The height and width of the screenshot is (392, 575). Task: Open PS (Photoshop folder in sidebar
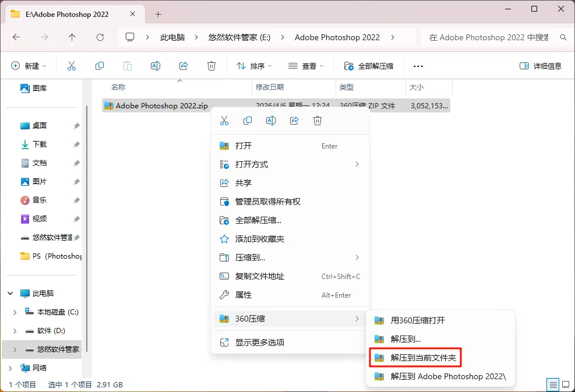tap(51, 256)
